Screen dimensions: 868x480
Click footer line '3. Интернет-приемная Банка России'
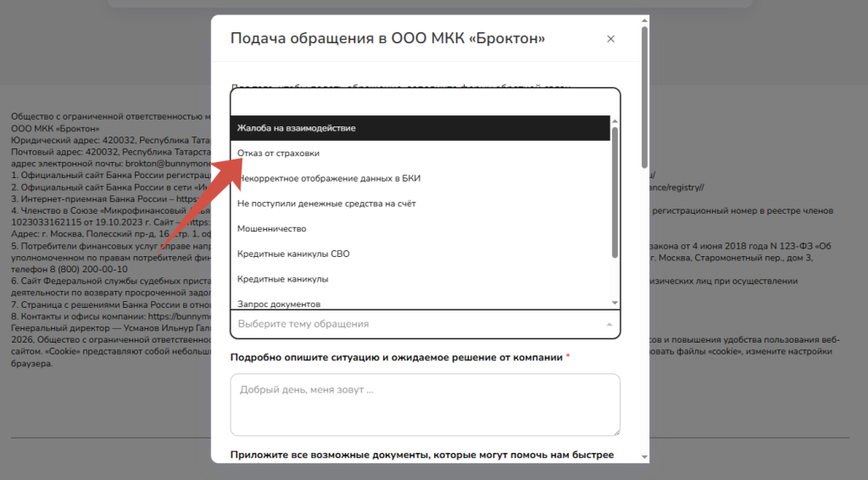111,198
